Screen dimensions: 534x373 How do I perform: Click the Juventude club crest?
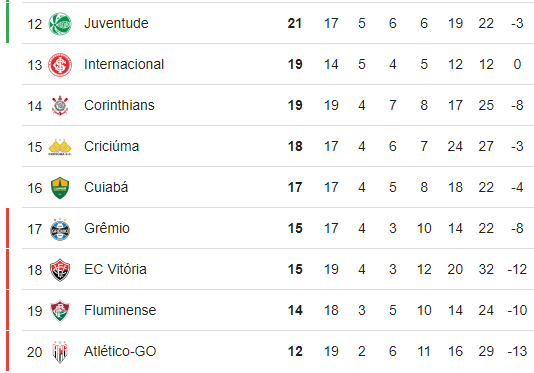tap(60, 24)
